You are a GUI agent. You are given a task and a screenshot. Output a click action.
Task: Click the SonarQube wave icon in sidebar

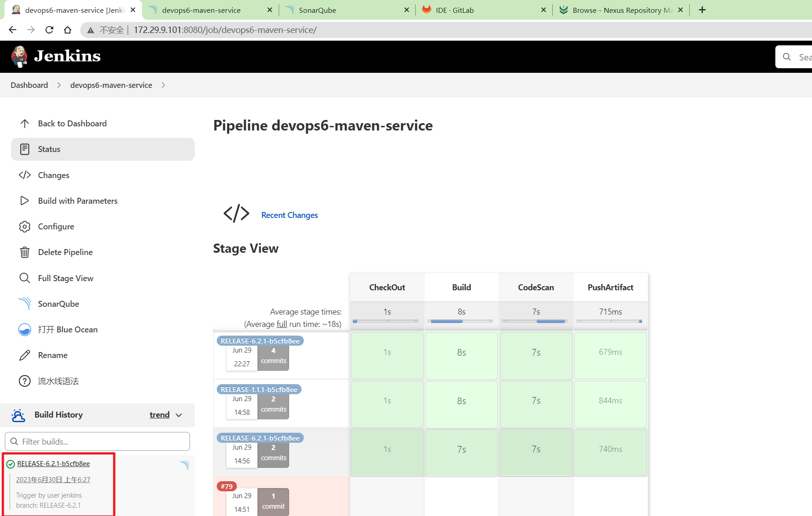tap(25, 304)
